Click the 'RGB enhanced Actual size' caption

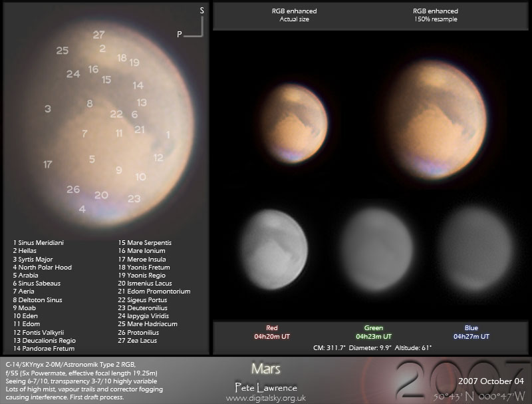[x=294, y=15]
